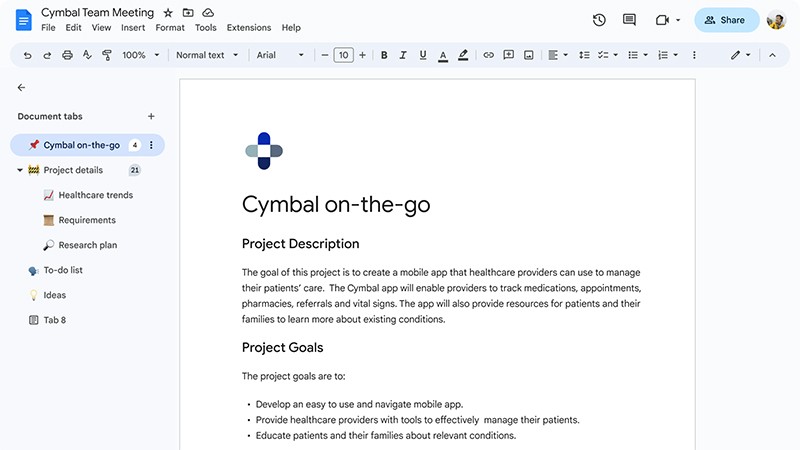Toggle bold formatting
The height and width of the screenshot is (450, 800).
(x=384, y=55)
